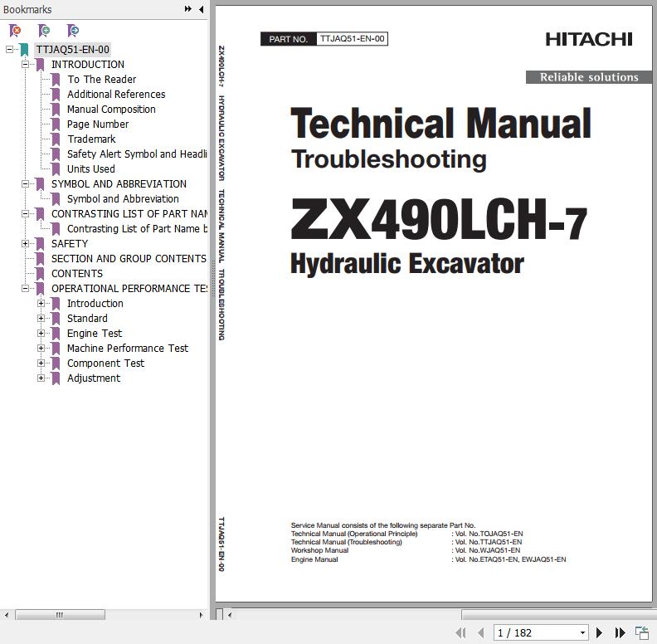Click the HITACHI logo on the page
This screenshot has width=657, height=644.
(x=589, y=39)
